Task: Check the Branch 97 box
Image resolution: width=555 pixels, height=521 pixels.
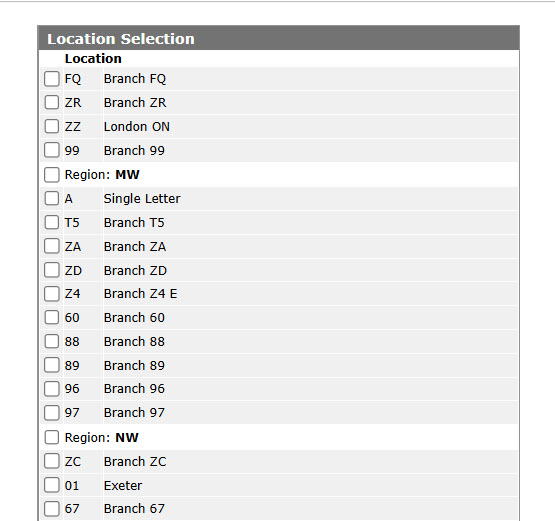Action: [52, 413]
